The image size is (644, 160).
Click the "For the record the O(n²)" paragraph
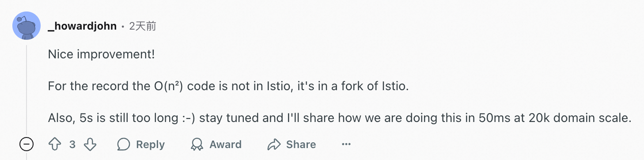click(229, 86)
